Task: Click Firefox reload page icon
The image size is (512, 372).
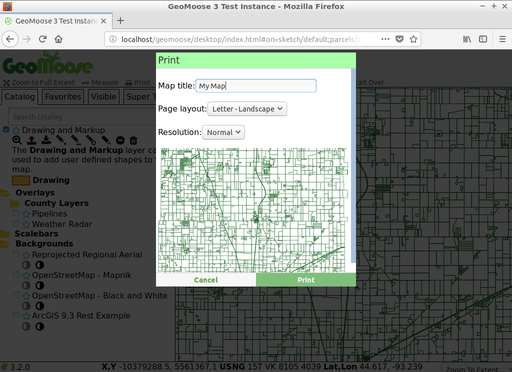Action: click(x=42, y=39)
